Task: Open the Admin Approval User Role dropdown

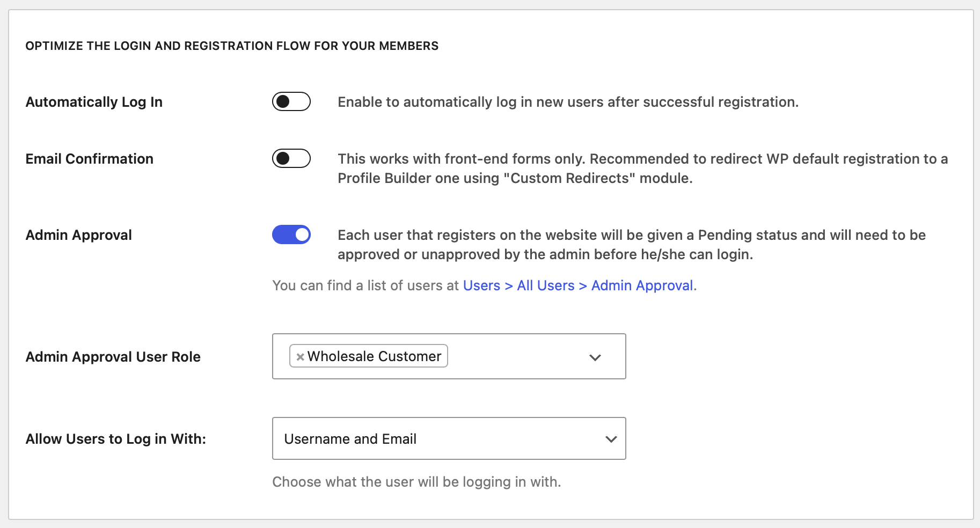Action: click(x=449, y=356)
